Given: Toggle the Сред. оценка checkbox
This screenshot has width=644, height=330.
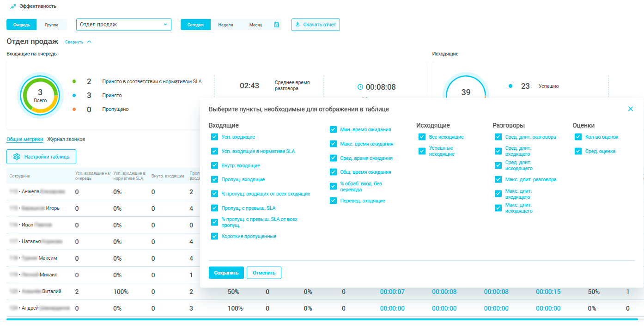Looking at the screenshot, I should [578, 151].
